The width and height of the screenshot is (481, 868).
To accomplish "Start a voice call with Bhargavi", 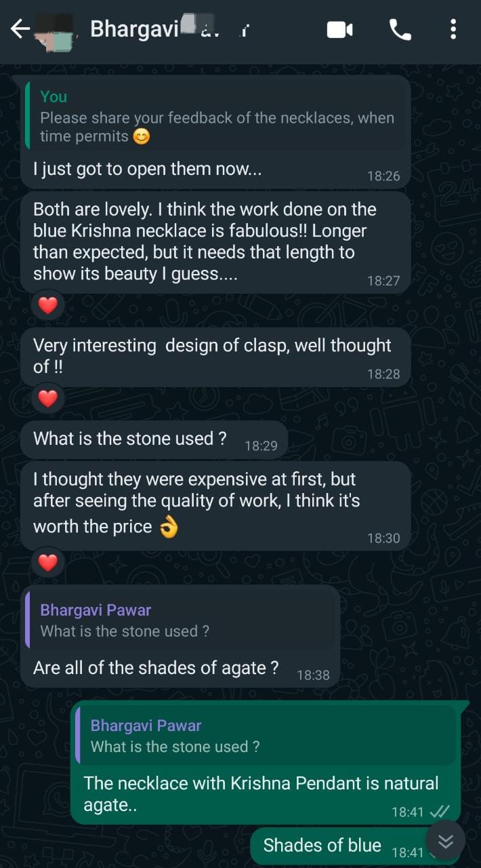I will click(400, 29).
